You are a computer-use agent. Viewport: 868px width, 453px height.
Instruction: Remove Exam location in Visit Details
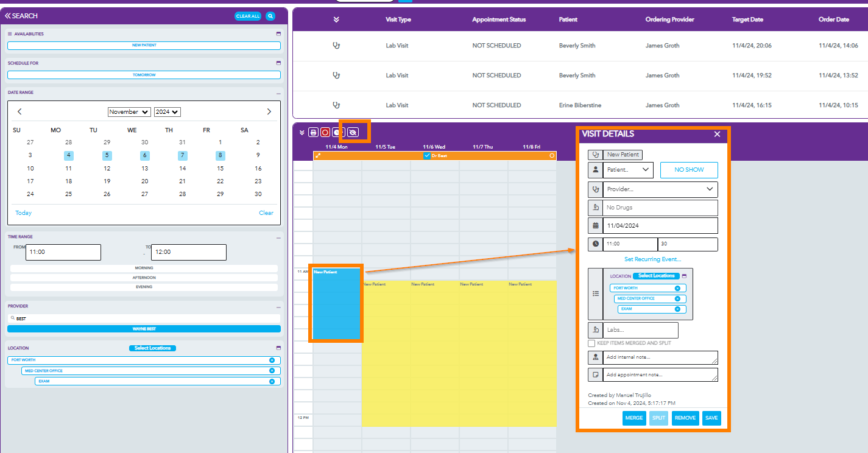(x=677, y=309)
